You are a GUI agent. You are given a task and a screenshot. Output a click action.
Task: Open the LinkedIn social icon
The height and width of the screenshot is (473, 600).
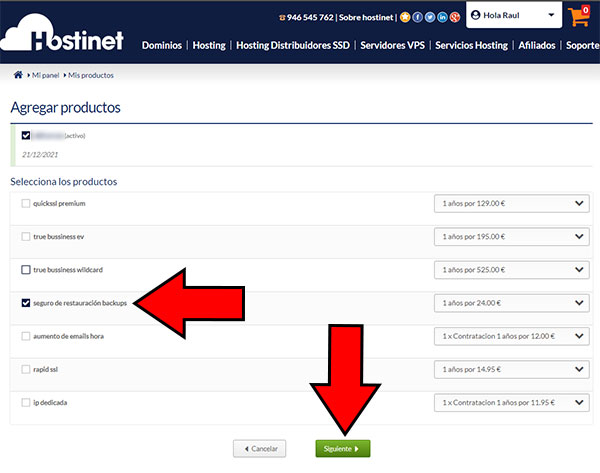point(442,17)
